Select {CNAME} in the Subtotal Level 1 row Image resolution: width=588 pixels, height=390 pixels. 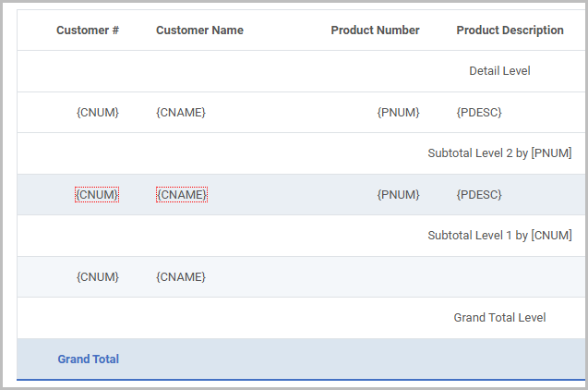click(181, 277)
